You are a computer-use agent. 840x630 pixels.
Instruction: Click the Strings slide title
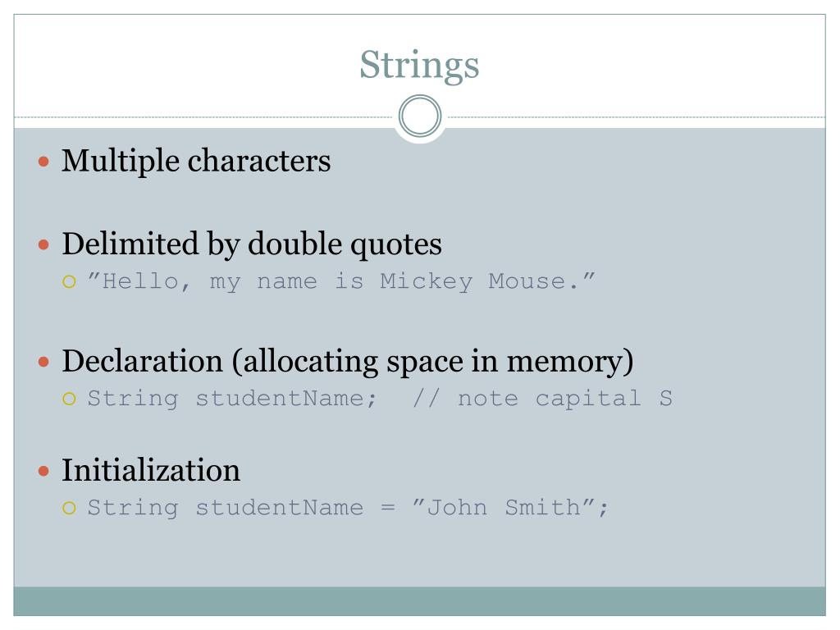point(419,66)
